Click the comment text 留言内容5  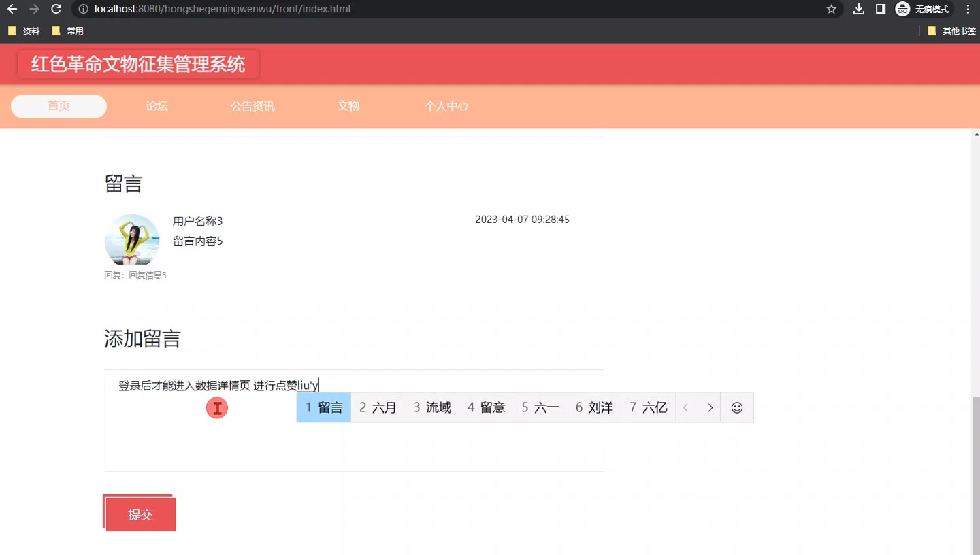coord(197,241)
